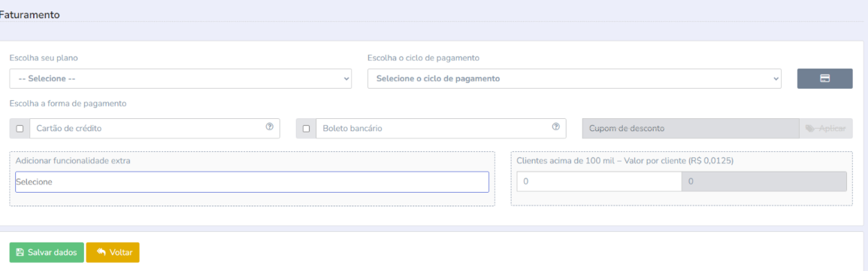The image size is (868, 271).
Task: Open the Escolha seu plano dropdown
Action: click(x=180, y=79)
